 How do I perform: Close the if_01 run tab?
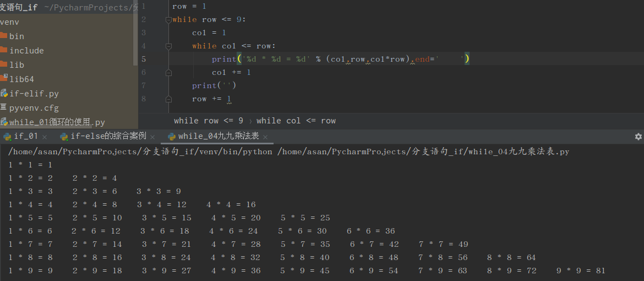pos(45,137)
